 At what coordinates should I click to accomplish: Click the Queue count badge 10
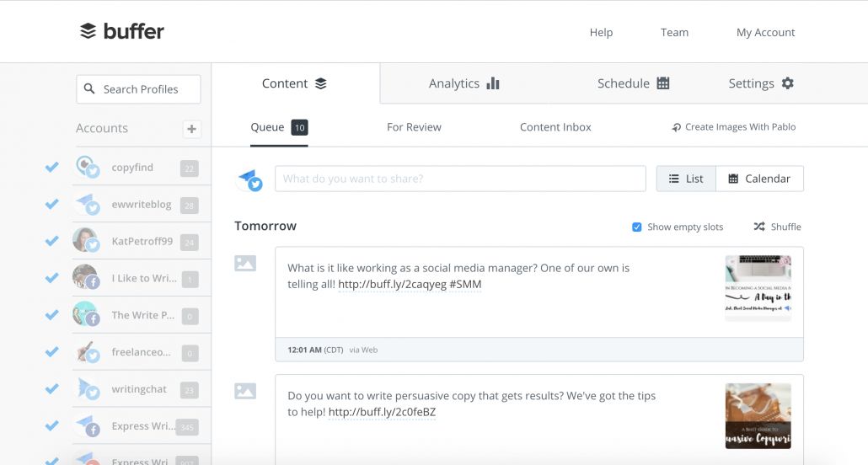click(x=299, y=128)
